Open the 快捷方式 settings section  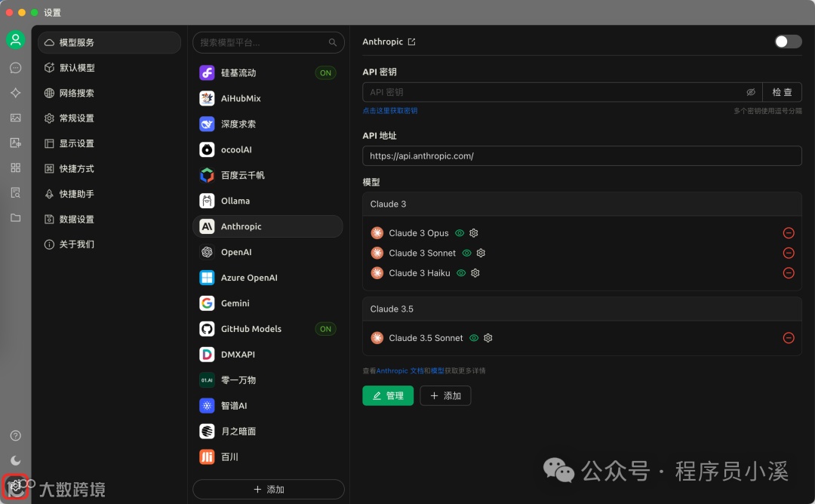(109, 168)
